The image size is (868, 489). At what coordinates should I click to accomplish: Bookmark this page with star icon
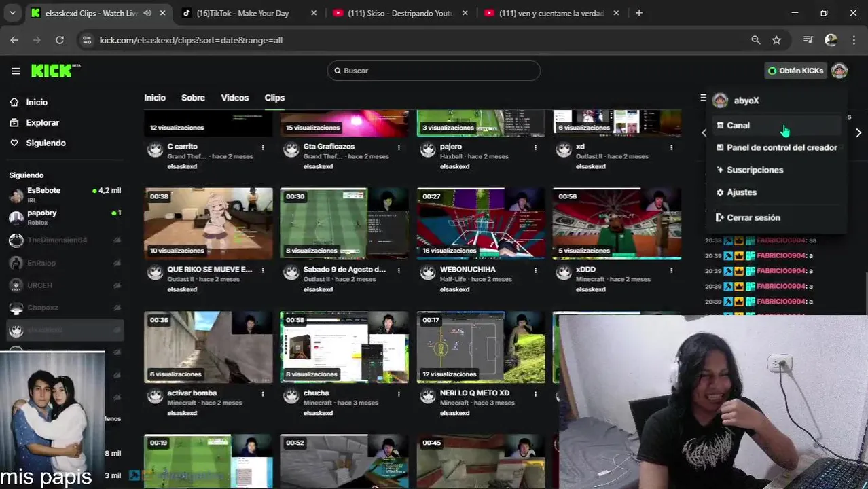click(776, 40)
